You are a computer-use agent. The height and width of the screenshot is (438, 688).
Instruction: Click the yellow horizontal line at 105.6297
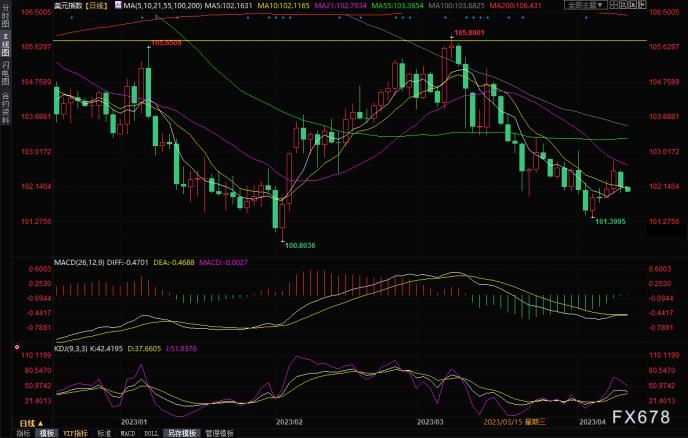click(x=300, y=41)
